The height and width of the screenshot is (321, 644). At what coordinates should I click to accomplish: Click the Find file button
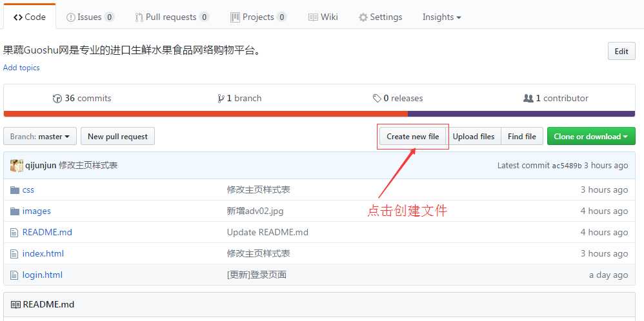point(522,136)
